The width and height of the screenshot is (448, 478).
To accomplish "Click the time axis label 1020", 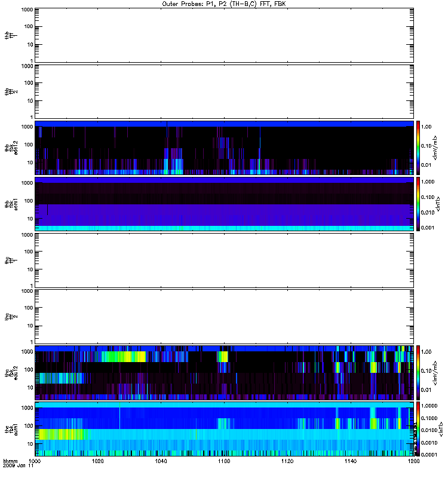I will [x=98, y=461].
